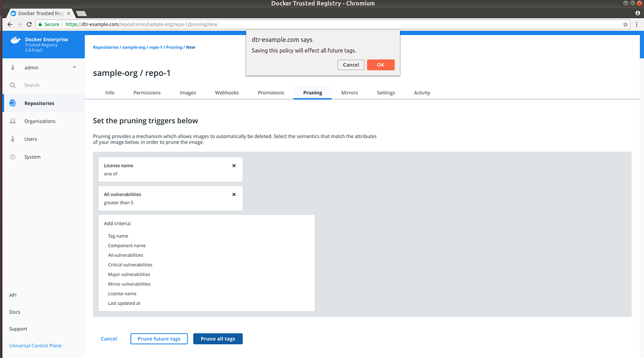Click the Repositories icon in sidebar
Viewport: 644px width, 358px height.
pos(13,103)
